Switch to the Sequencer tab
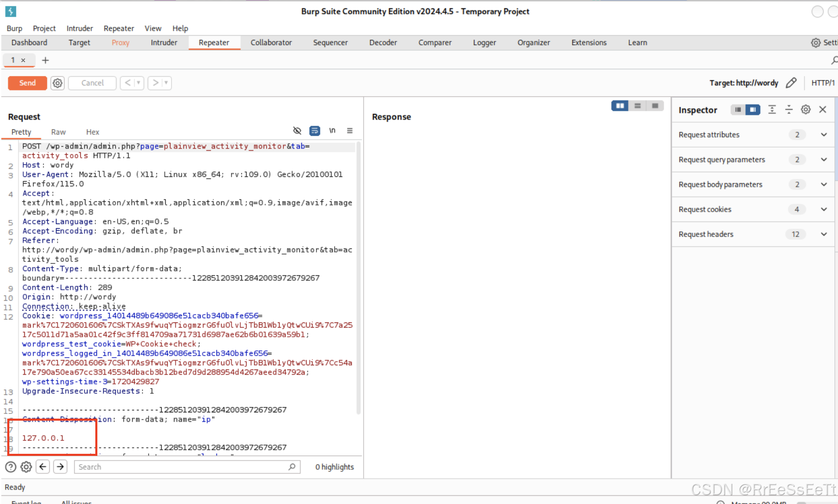This screenshot has width=838, height=504. pyautogui.click(x=330, y=42)
